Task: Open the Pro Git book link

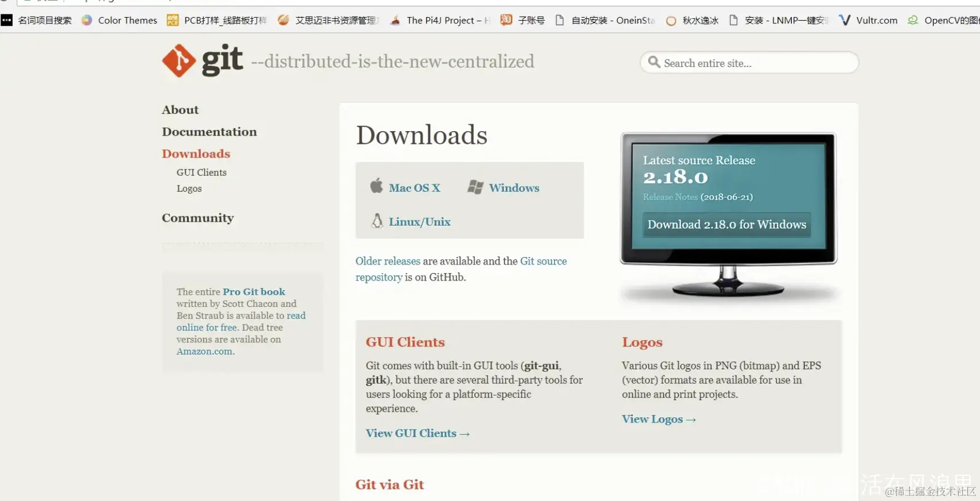Action: point(254,292)
